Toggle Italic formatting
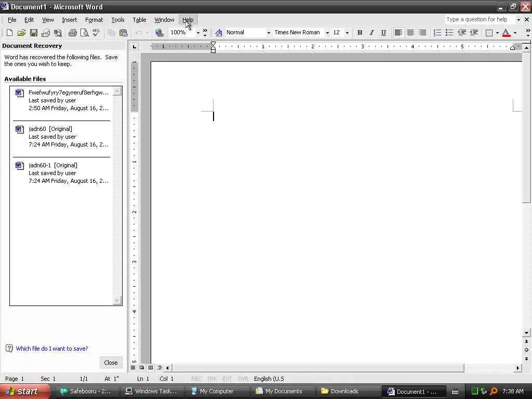Viewport: 532px width, 399px height. coord(371,33)
